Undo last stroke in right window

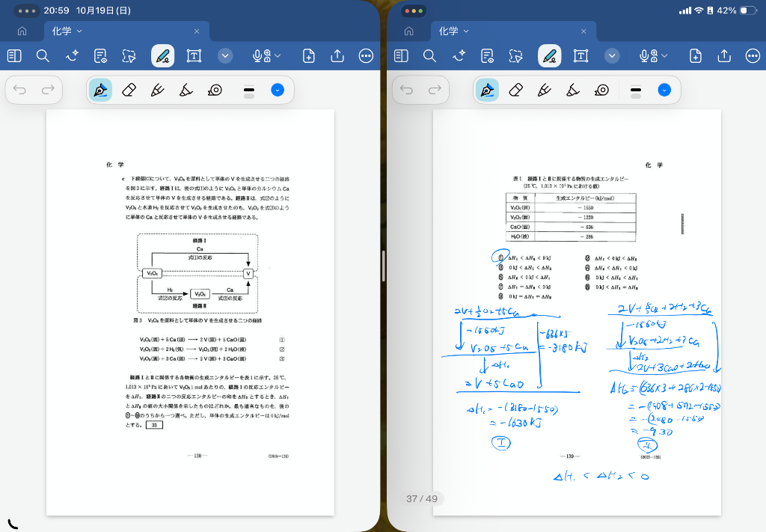407,91
